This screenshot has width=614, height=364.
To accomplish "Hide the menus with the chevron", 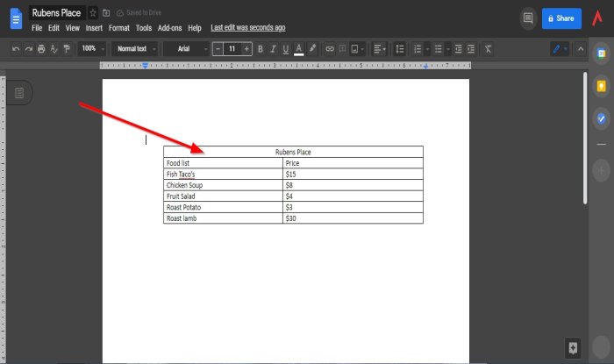I will 581,49.
